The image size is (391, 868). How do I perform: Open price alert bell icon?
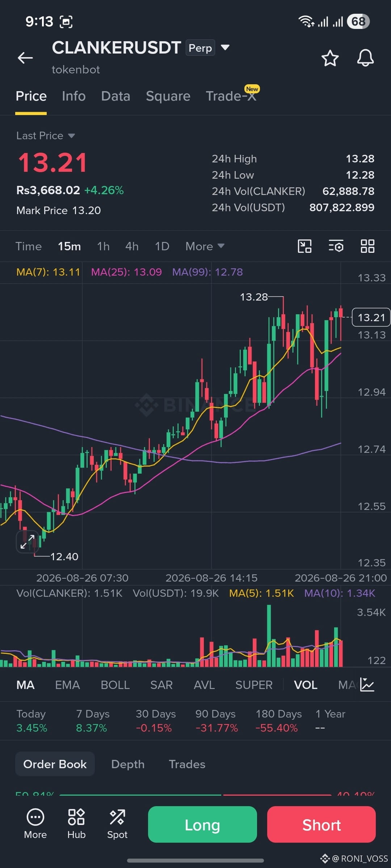point(365,58)
